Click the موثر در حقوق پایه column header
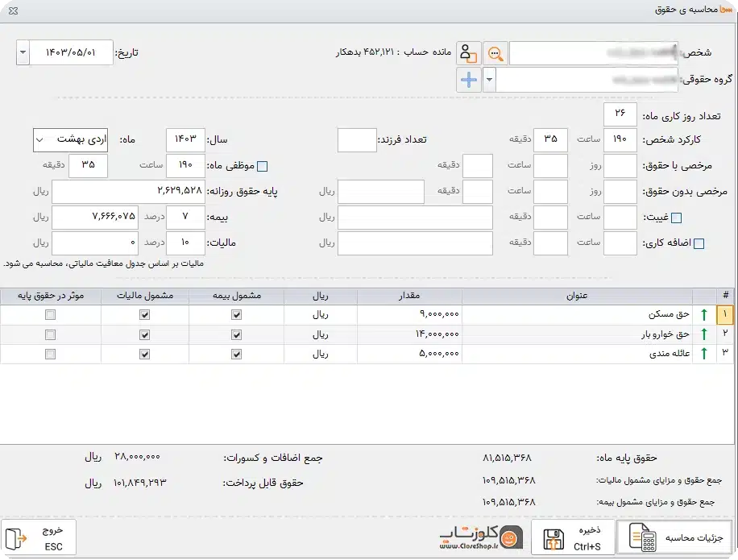Viewport: 738px width, 560px height. pyautogui.click(x=51, y=296)
